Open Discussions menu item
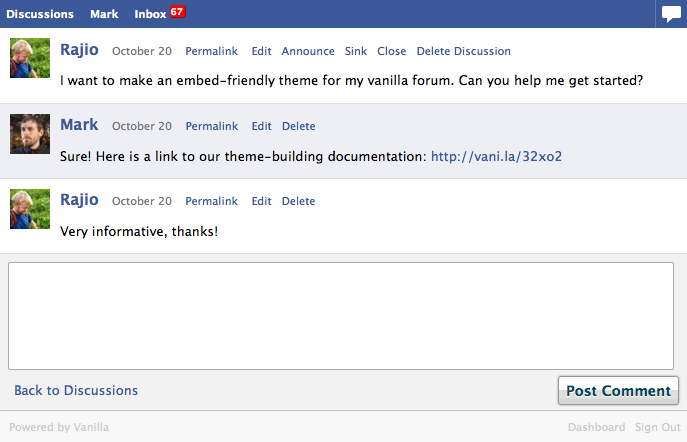This screenshot has height=442, width=687. coord(40,14)
